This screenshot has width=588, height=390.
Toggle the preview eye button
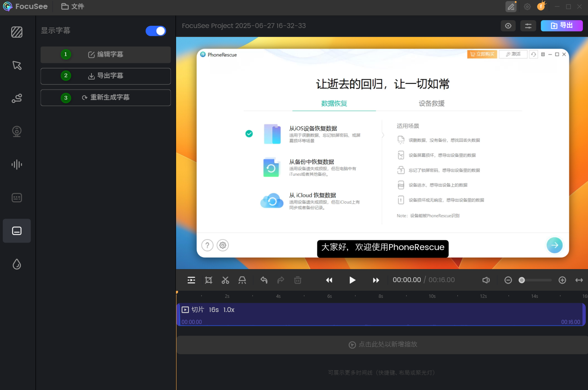click(x=508, y=26)
